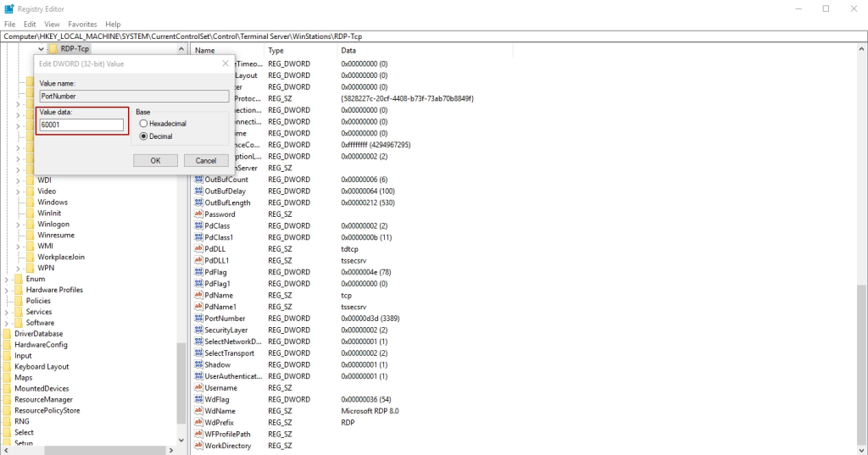Open the Favorites menu
The width and height of the screenshot is (868, 455).
[x=82, y=25]
